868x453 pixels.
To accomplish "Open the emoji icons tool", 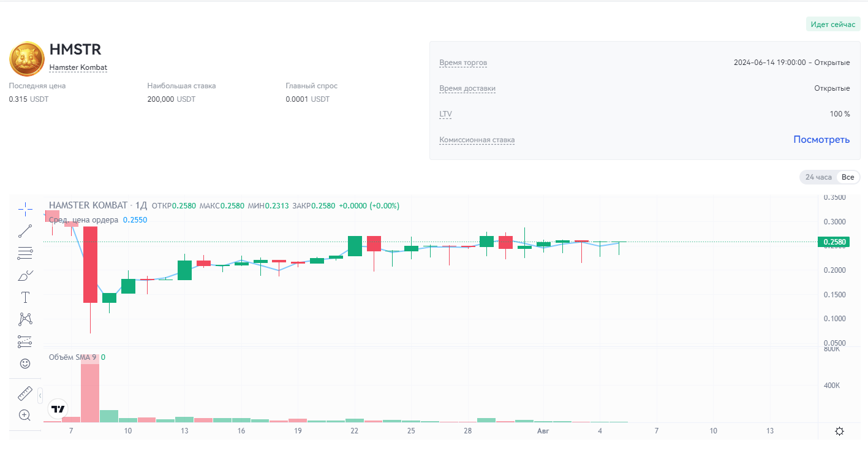I will pos(25,364).
